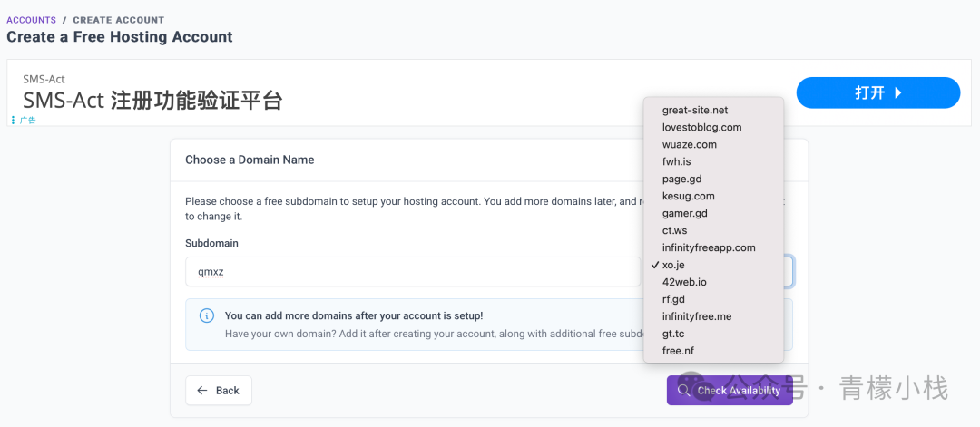Choose page.gd from the list
The height and width of the screenshot is (427, 980).
pyautogui.click(x=681, y=179)
